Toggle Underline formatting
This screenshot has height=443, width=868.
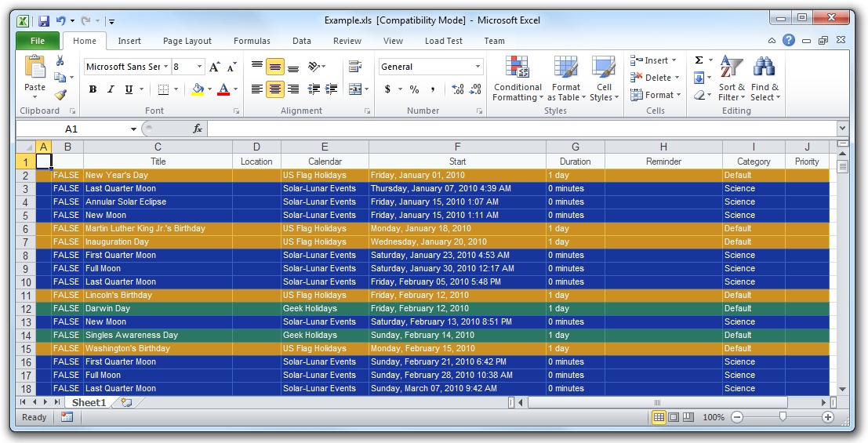point(129,89)
